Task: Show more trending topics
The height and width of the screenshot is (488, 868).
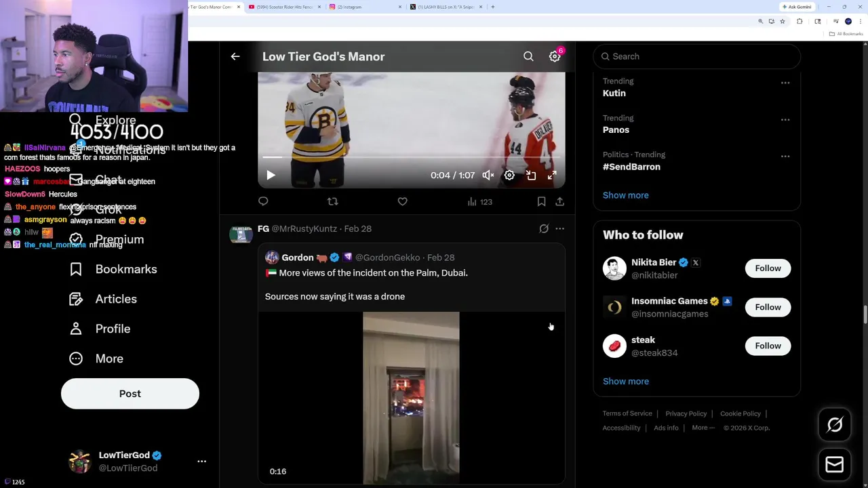Action: point(625,195)
